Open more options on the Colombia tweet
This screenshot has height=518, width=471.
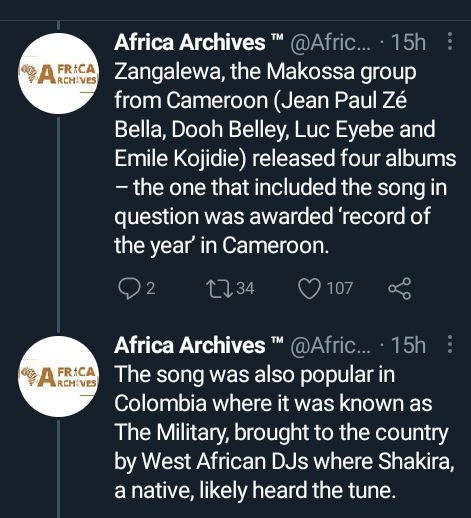[x=450, y=344]
